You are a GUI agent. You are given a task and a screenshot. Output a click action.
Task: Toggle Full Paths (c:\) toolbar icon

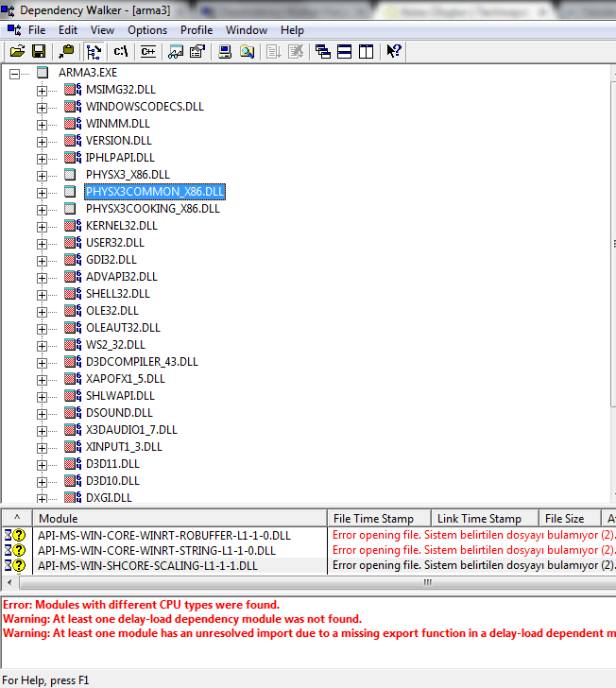(x=121, y=51)
